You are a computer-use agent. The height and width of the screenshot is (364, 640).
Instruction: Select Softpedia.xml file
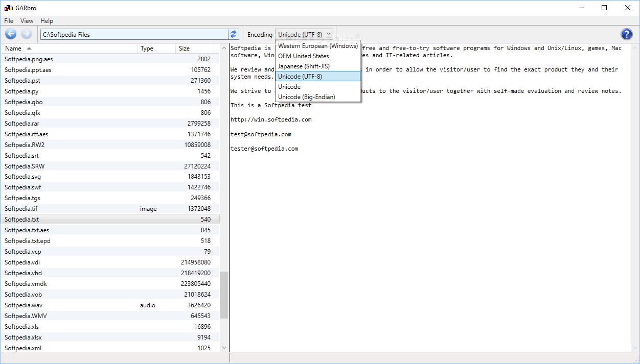coord(110,348)
